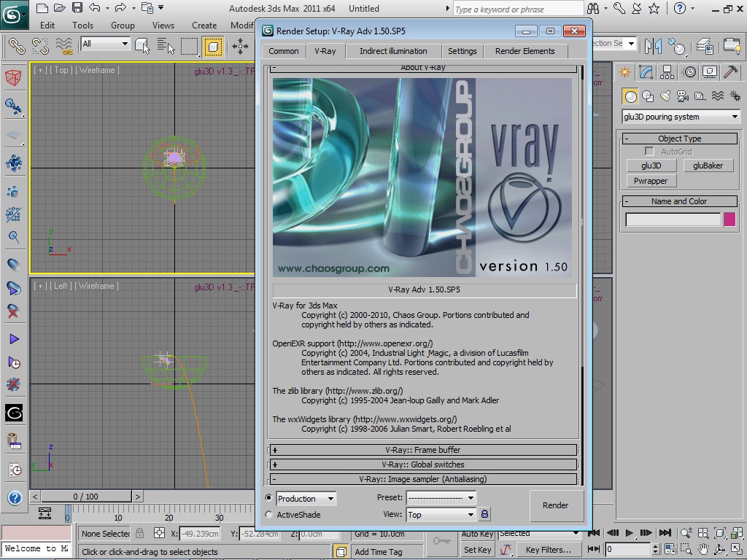Image resolution: width=747 pixels, height=560 pixels.
Task: Open the Select by Name tool
Action: [166, 46]
